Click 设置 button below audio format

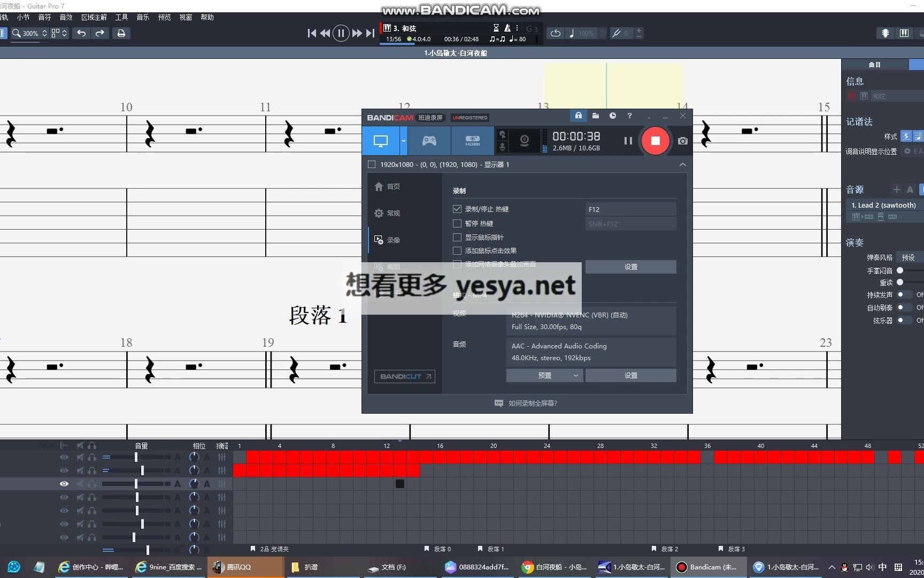point(630,375)
